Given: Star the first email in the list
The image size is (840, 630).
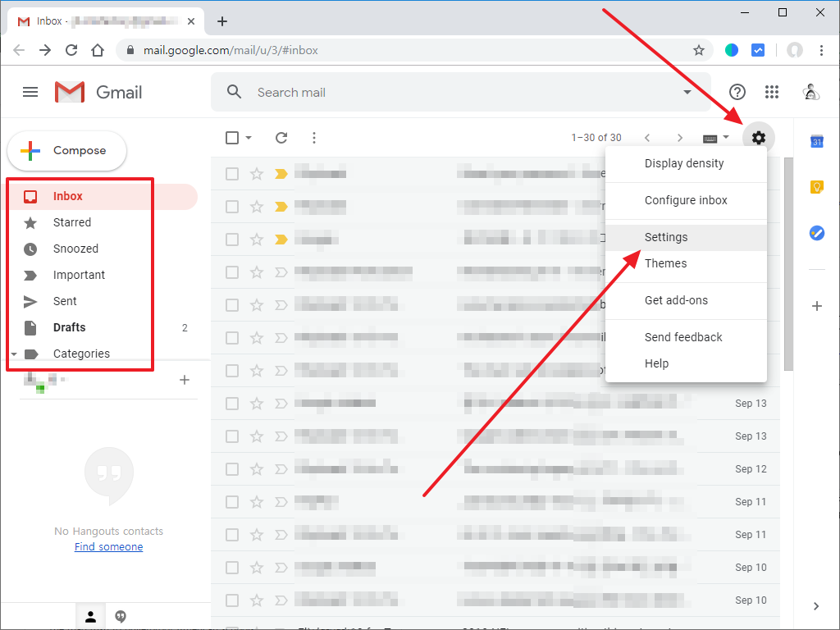Looking at the screenshot, I should pos(256,173).
